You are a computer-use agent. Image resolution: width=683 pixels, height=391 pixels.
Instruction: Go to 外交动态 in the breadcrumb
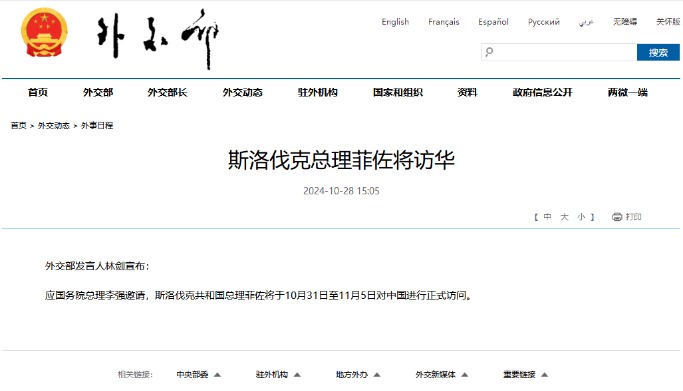(54, 125)
